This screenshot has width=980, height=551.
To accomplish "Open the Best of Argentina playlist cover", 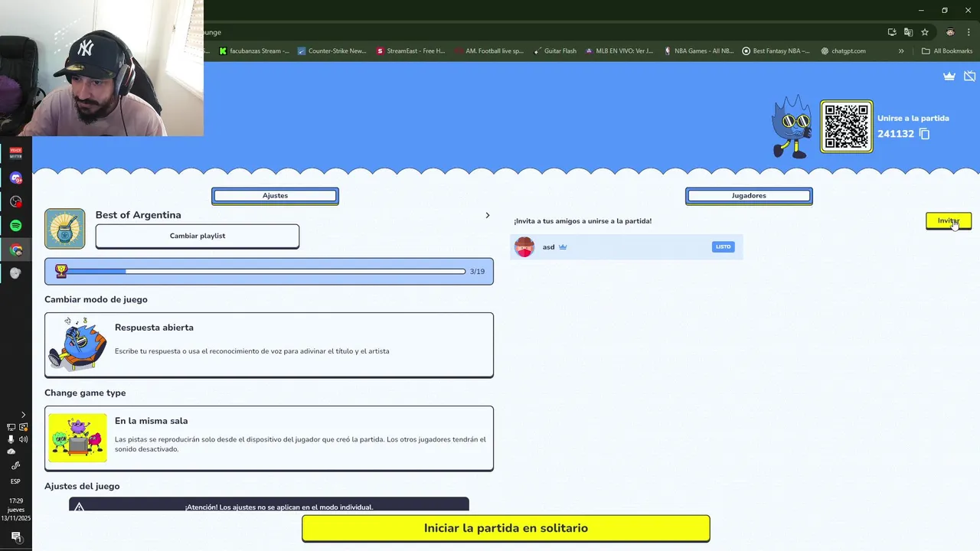I will [65, 229].
